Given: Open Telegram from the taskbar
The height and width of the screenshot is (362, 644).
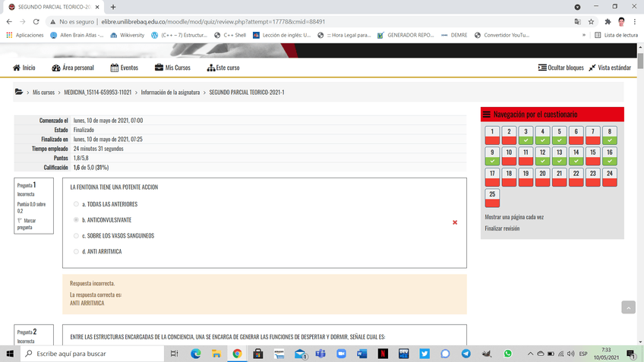Looking at the screenshot, I should (466, 354).
